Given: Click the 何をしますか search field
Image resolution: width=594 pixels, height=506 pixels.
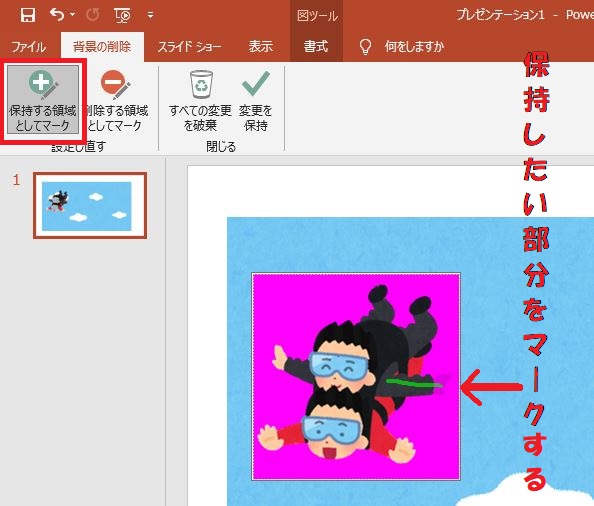Looking at the screenshot, I should (x=414, y=47).
